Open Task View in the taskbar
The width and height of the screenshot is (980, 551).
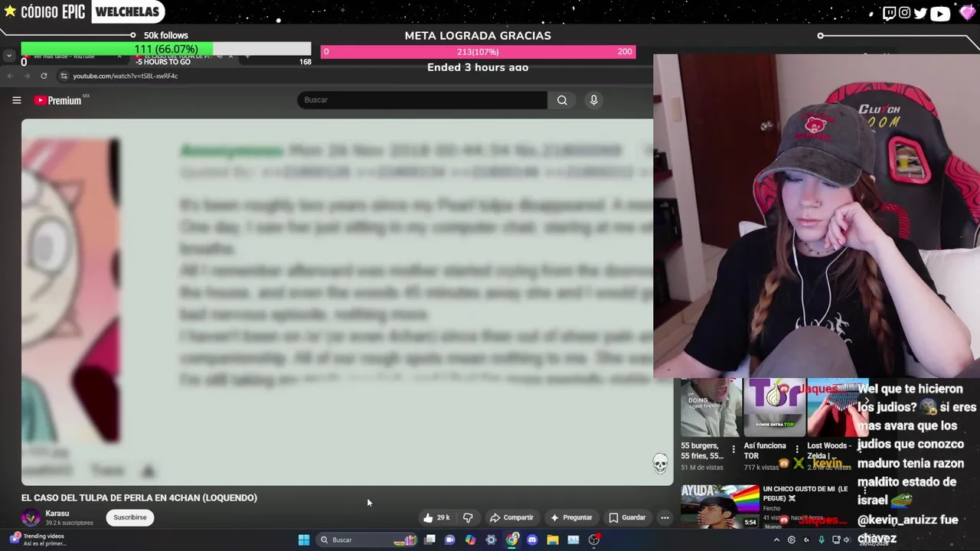[430, 540]
